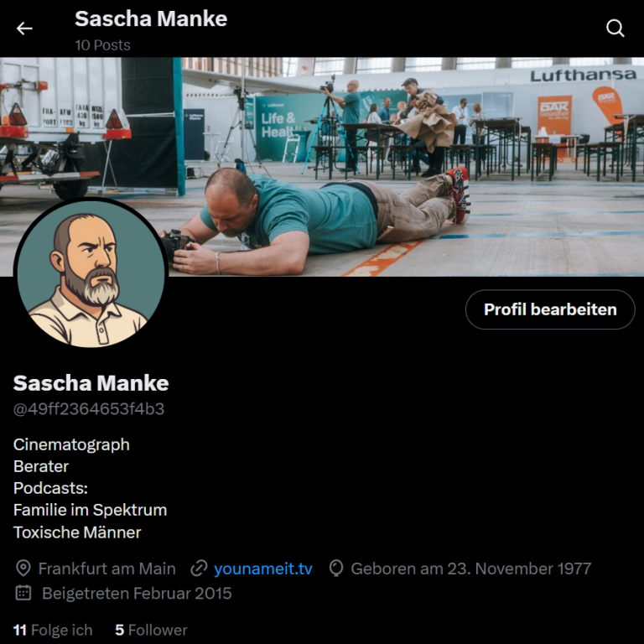Click the Sascha Manke profile name
Screen dimensions: 644x644
91,383
